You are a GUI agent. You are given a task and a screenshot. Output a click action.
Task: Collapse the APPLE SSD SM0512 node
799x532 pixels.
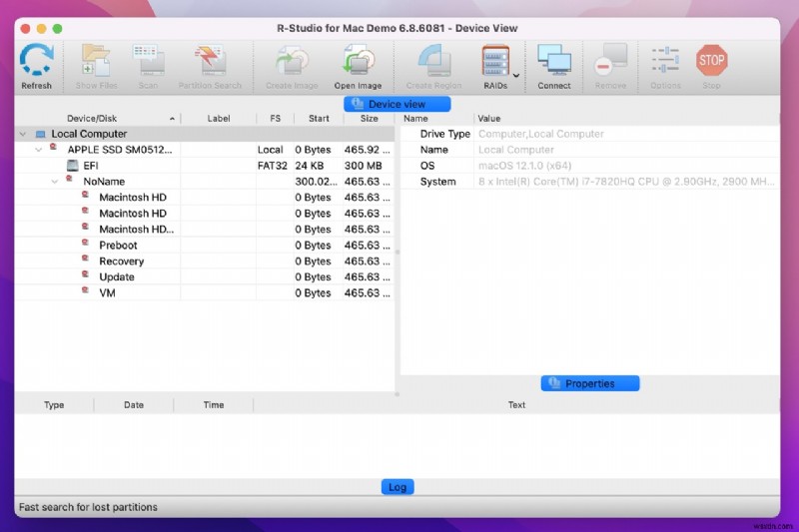[38, 150]
